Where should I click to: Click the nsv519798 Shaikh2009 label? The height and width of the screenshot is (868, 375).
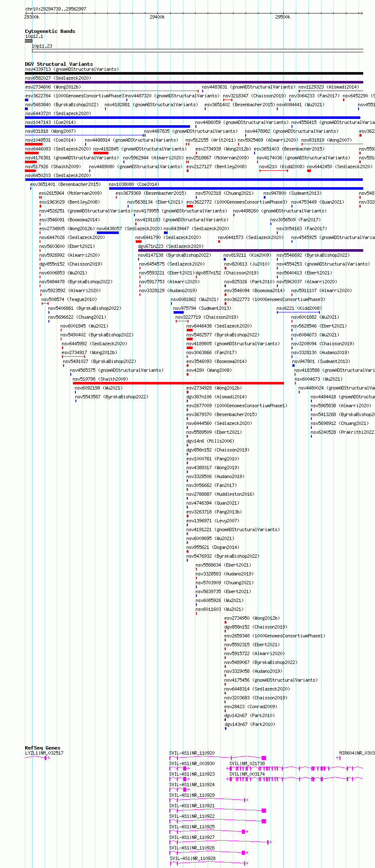(100, 379)
